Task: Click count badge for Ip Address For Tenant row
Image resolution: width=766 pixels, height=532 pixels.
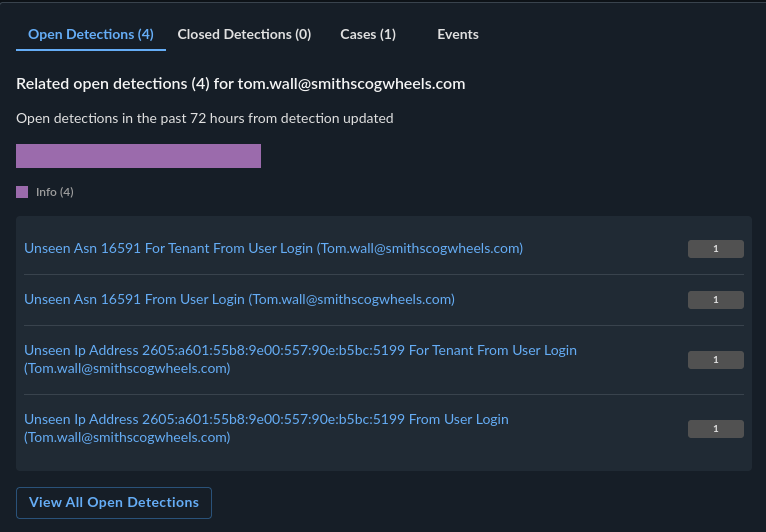Action: [x=716, y=360]
